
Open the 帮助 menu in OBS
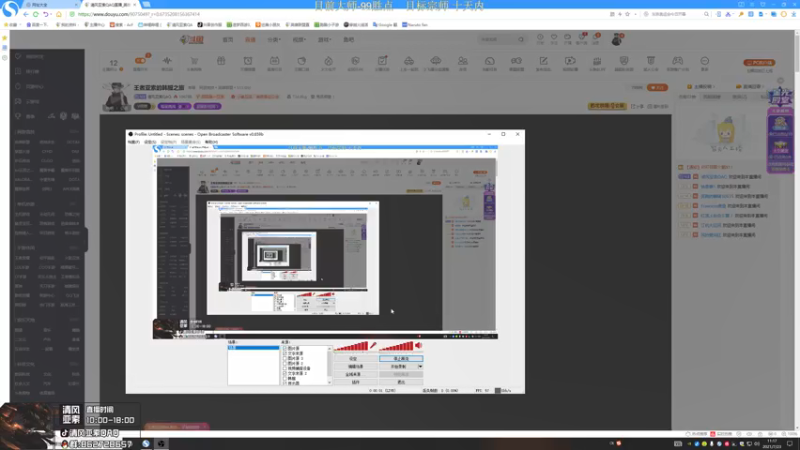click(x=211, y=142)
